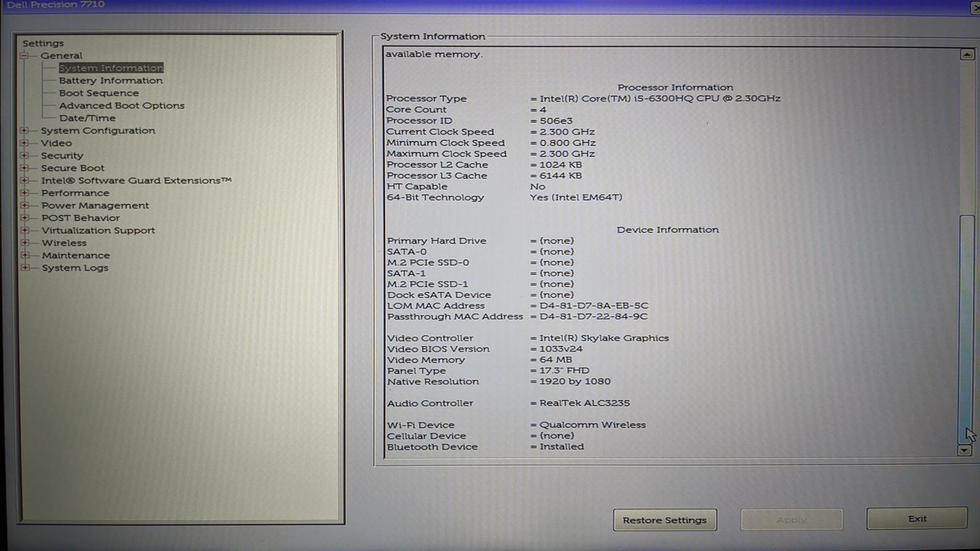Click the Processor ID 506e3 value
The image size is (980, 551).
tap(556, 121)
